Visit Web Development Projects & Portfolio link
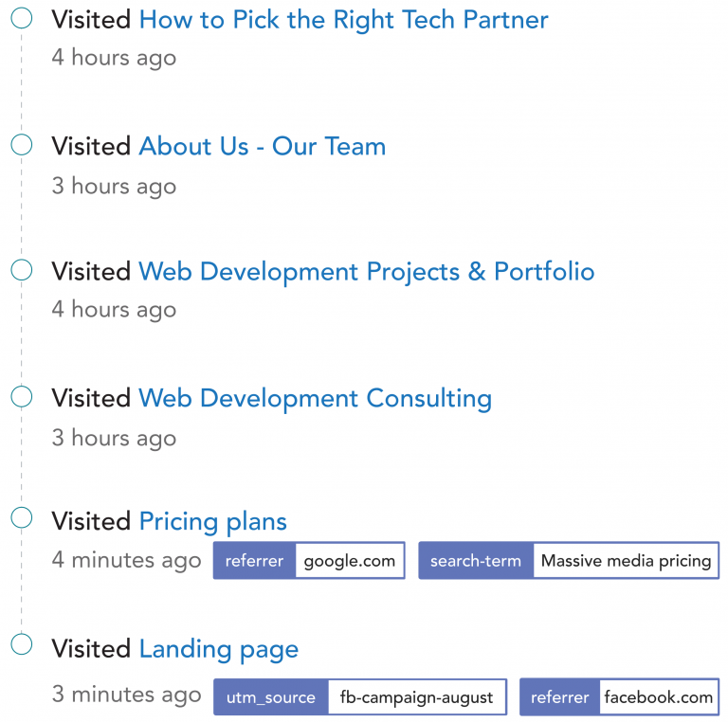The width and height of the screenshot is (728, 722). (366, 272)
